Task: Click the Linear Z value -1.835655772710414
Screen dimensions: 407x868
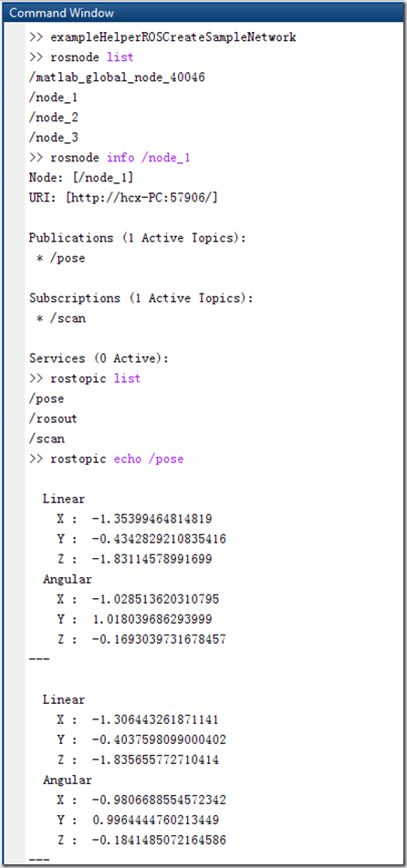Action: [156, 759]
